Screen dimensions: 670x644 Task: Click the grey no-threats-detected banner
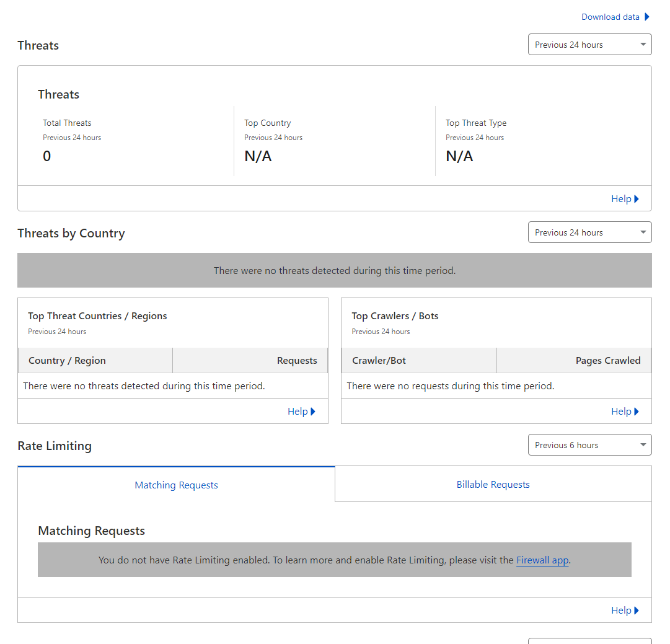tap(335, 270)
